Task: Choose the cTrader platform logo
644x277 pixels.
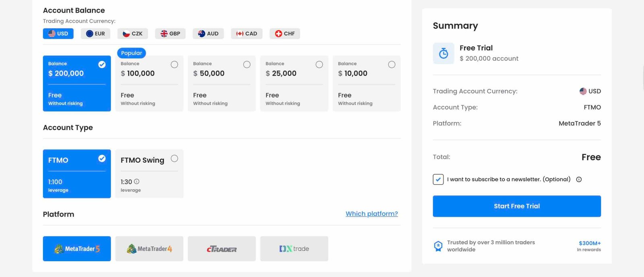Action: [221, 249]
